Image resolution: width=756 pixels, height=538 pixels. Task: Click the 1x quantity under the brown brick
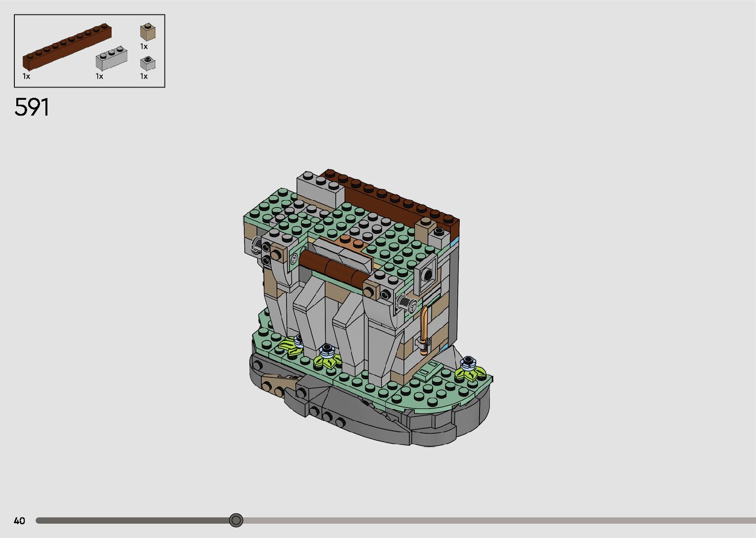[x=26, y=76]
